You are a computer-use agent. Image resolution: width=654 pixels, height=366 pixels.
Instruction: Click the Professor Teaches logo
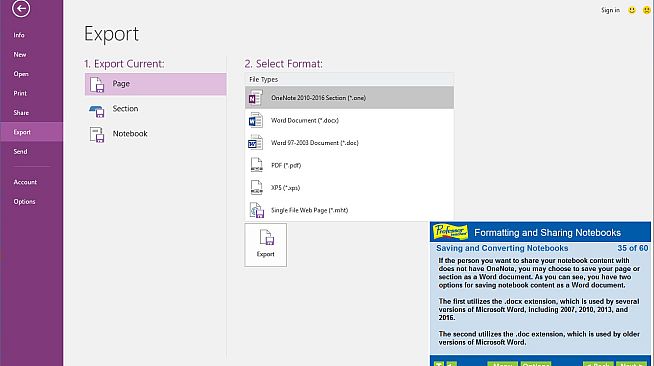[x=450, y=232]
